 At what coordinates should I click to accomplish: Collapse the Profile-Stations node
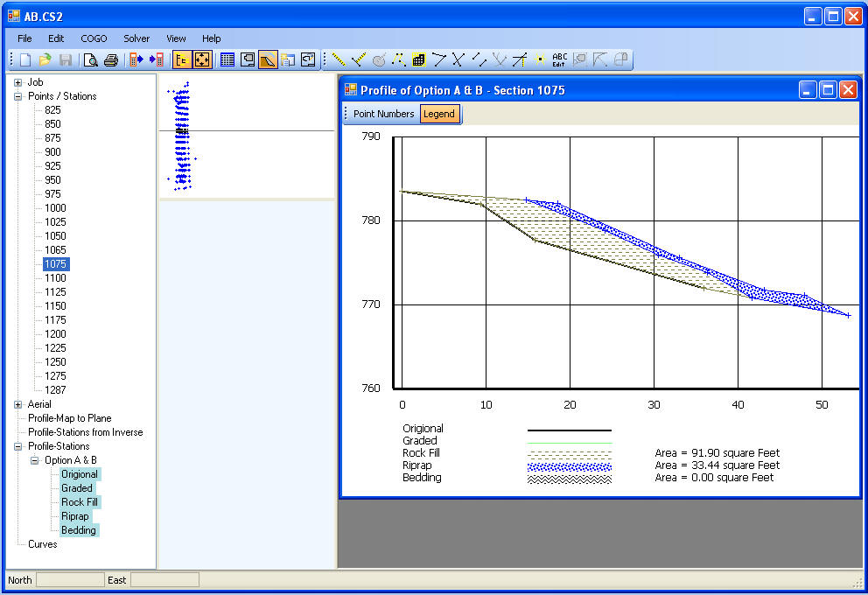coord(17,446)
